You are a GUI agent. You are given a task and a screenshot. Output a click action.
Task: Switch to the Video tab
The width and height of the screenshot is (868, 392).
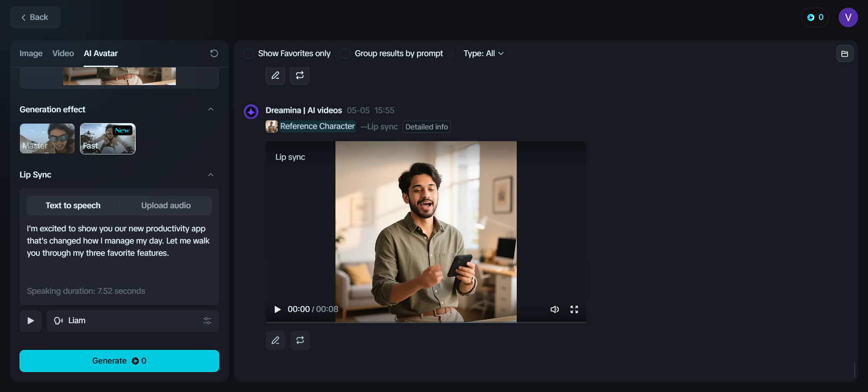(63, 53)
